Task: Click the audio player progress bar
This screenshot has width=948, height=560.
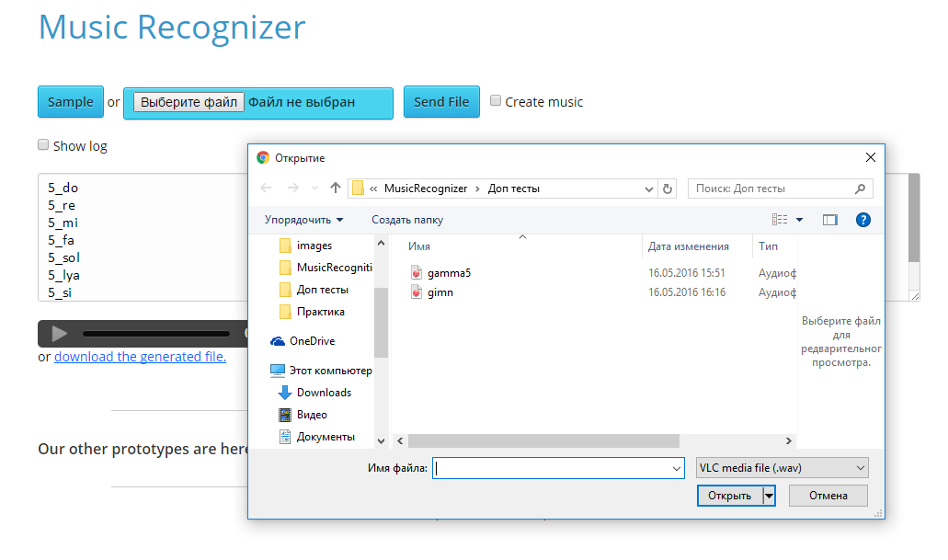Action: coord(156,333)
